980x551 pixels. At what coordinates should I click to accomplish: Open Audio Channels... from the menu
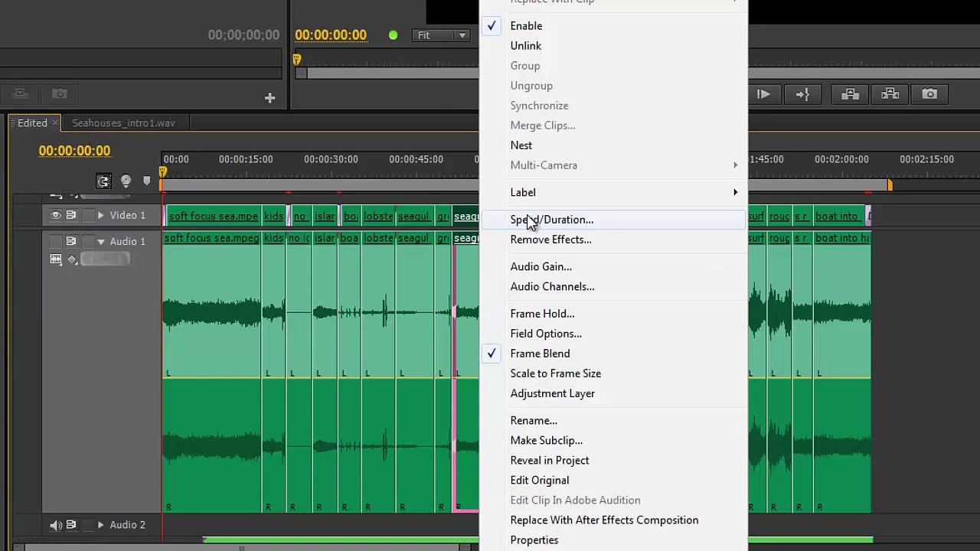pos(612,287)
